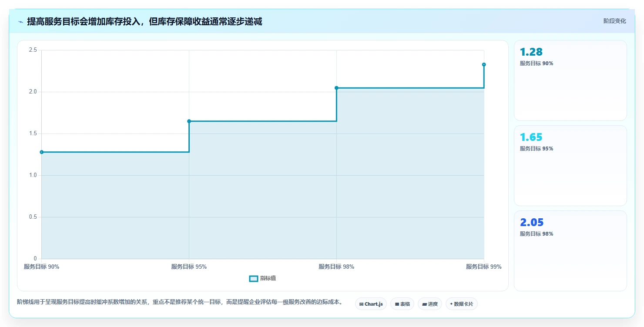Click the y-axis value 1.0
This screenshot has width=644, height=327.
click(33, 175)
